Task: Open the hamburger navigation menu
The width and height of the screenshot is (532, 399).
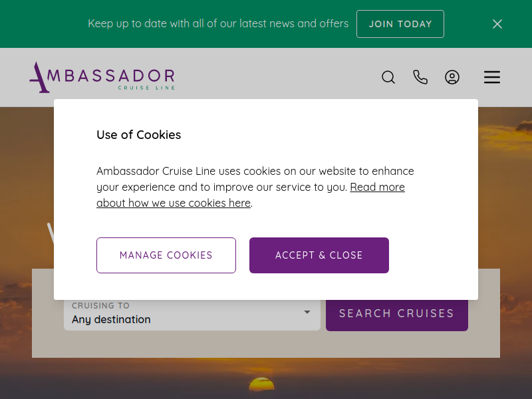Action: [491, 77]
